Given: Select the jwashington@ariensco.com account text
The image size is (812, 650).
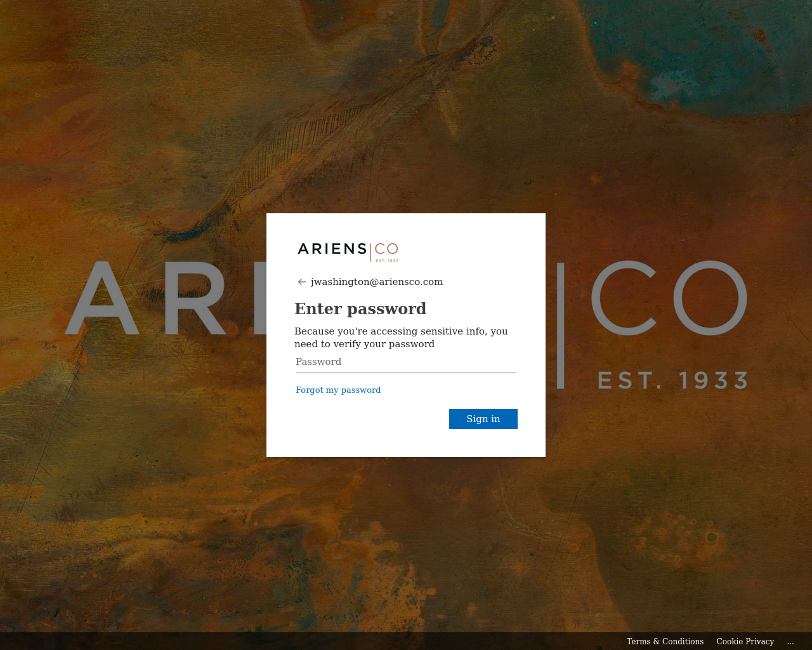Looking at the screenshot, I should click(x=377, y=282).
